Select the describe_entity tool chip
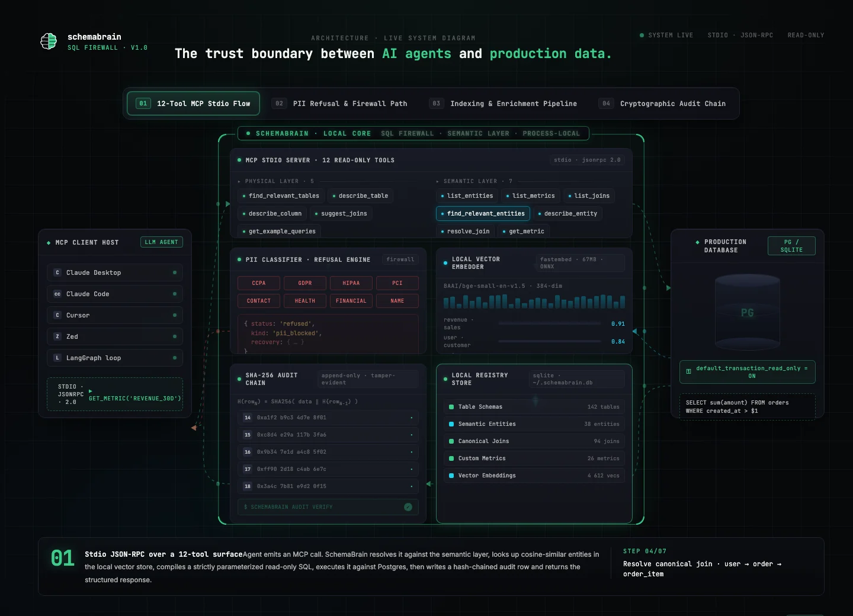The image size is (853, 616). 567,214
